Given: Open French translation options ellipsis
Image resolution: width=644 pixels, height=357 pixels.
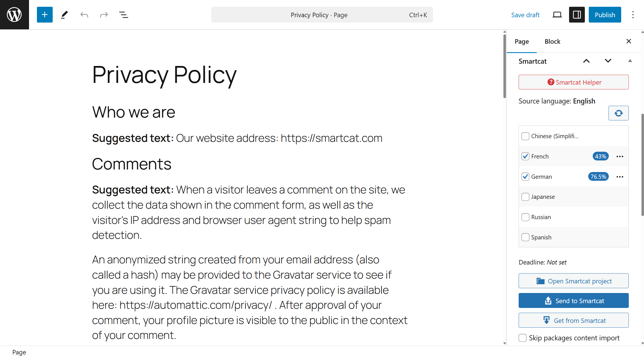Looking at the screenshot, I should [620, 157].
